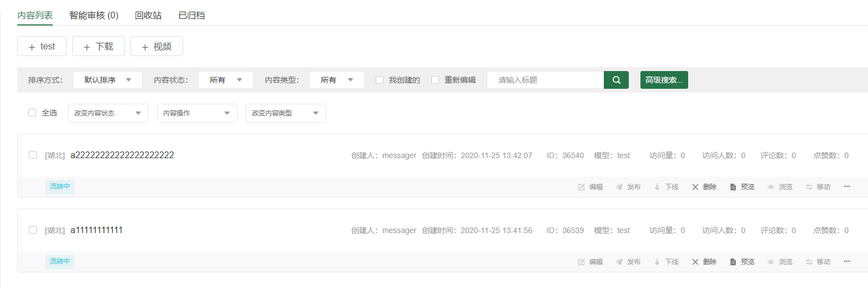Select checkbox for a22222222222222222222 row

pos(33,155)
